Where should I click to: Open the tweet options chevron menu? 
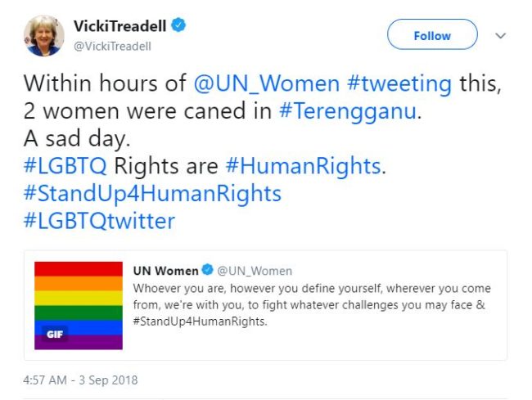(x=500, y=36)
